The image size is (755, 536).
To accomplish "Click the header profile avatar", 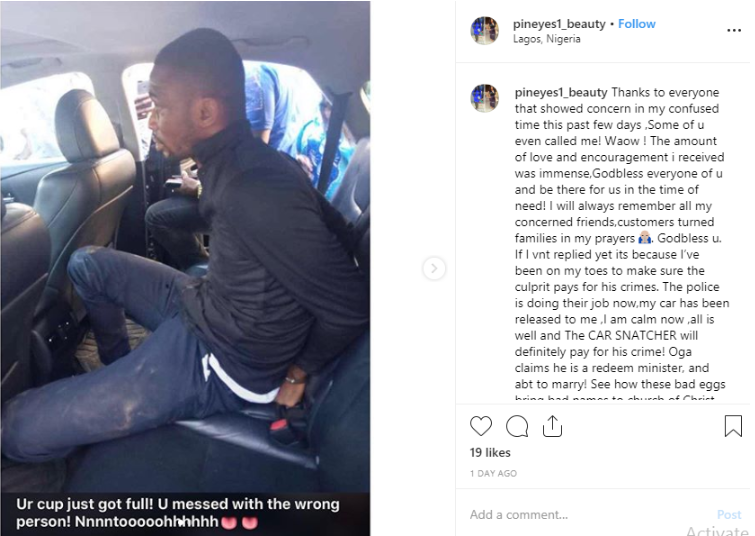I will point(484,31).
